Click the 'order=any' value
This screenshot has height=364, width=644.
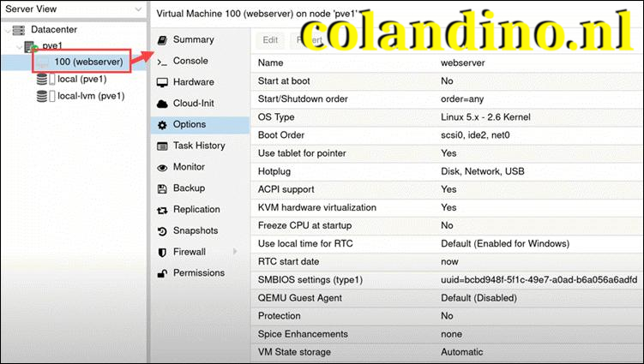pyautogui.click(x=462, y=98)
